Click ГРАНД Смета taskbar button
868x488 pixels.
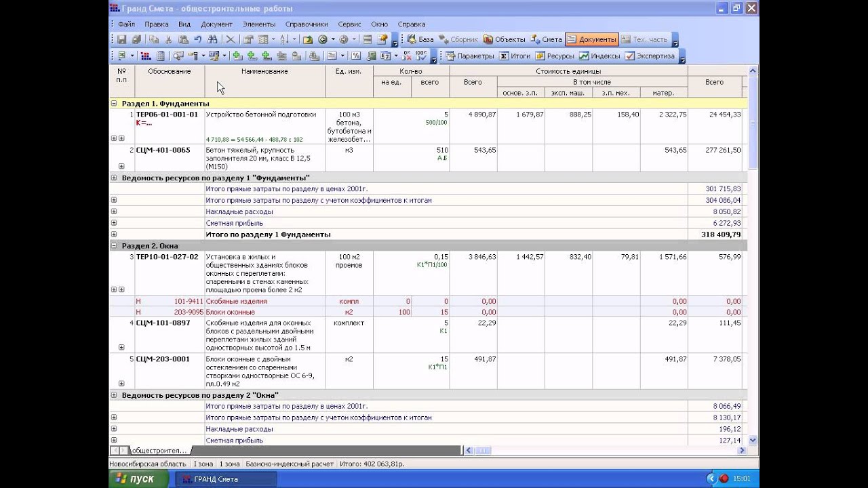click(226, 479)
